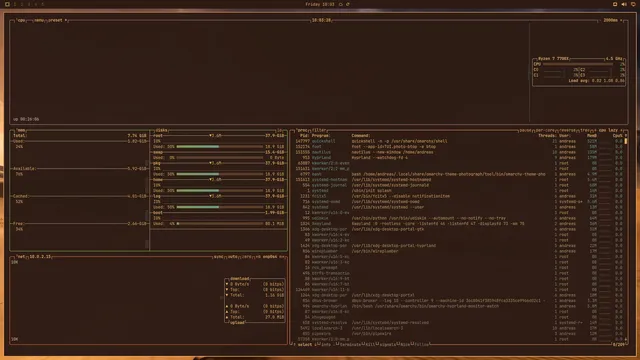This screenshot has height=360, width=640.
Task: Select the quickshell process row
Action: point(458,141)
